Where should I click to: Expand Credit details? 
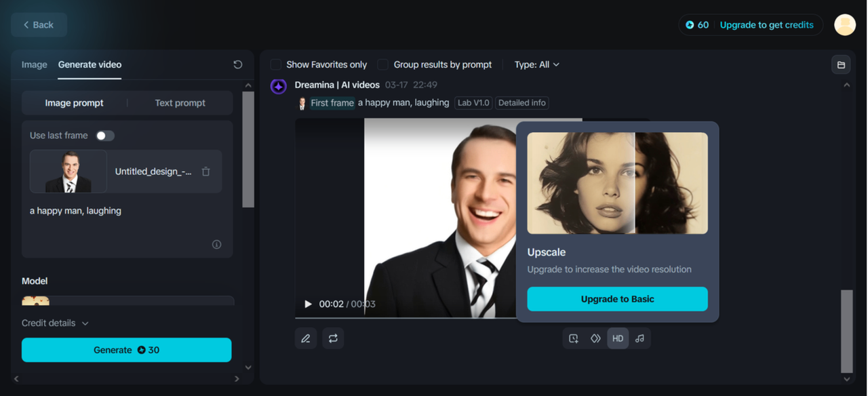pos(55,323)
